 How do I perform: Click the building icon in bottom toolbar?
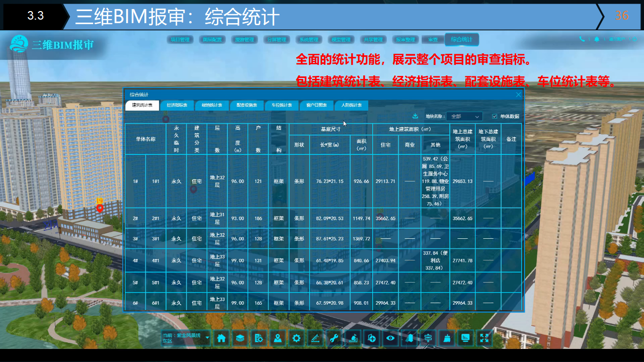tap(410, 338)
